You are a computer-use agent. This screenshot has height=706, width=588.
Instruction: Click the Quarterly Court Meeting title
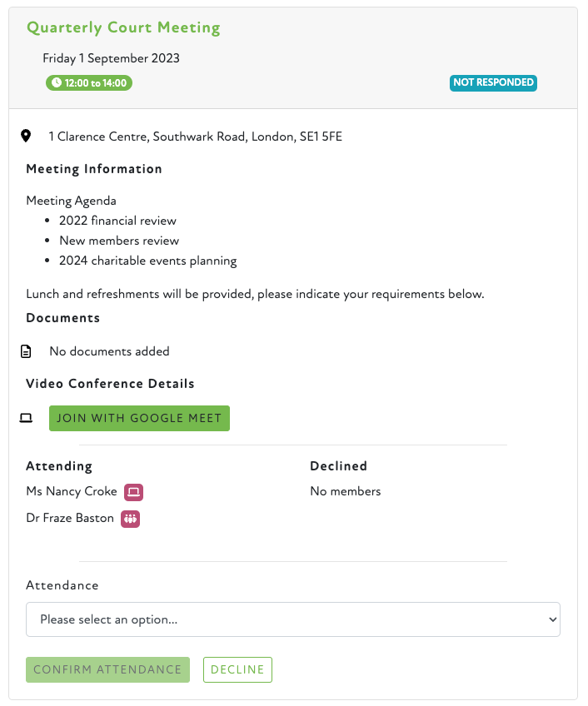123,27
